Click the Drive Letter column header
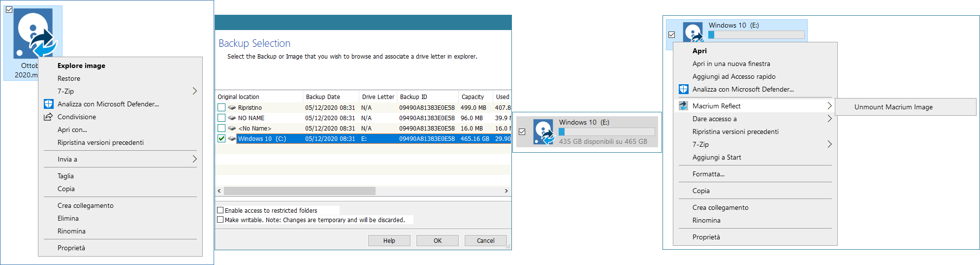This screenshot has width=980, height=265. tap(378, 97)
